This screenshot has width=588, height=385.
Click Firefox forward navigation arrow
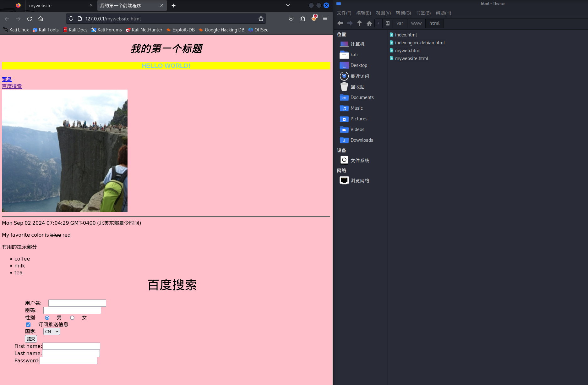pyautogui.click(x=18, y=19)
